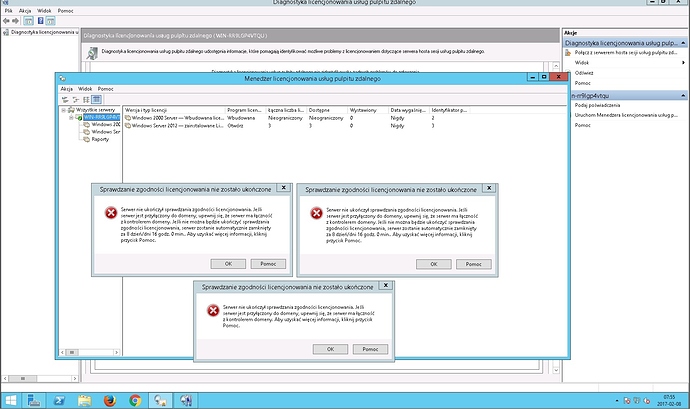Click Podaj poświadczenia action

pyautogui.click(x=597, y=105)
